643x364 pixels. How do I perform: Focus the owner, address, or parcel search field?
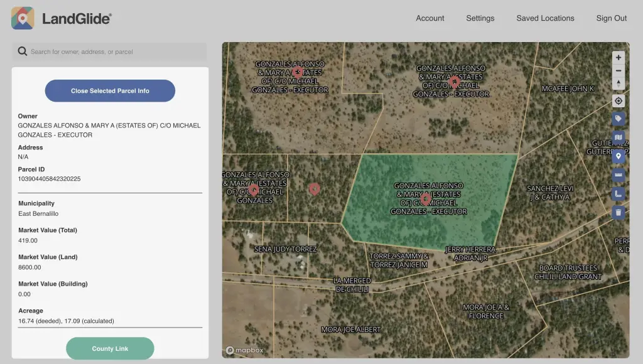coord(116,51)
